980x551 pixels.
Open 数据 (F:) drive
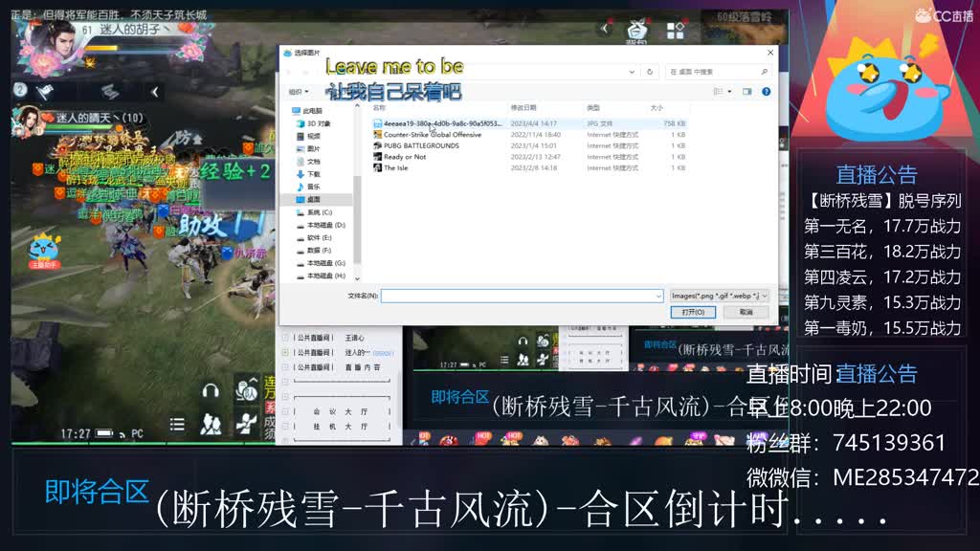(x=314, y=250)
